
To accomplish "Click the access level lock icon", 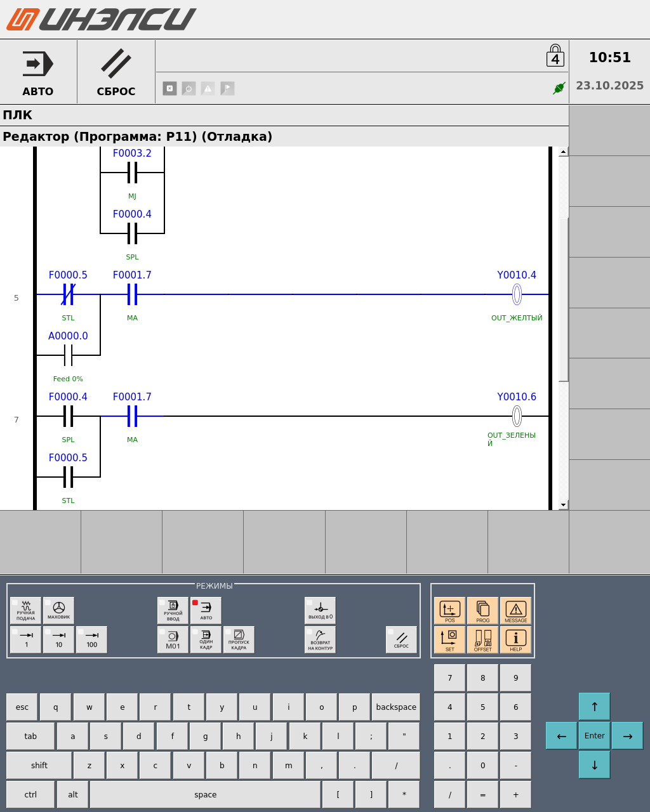I will coord(555,56).
